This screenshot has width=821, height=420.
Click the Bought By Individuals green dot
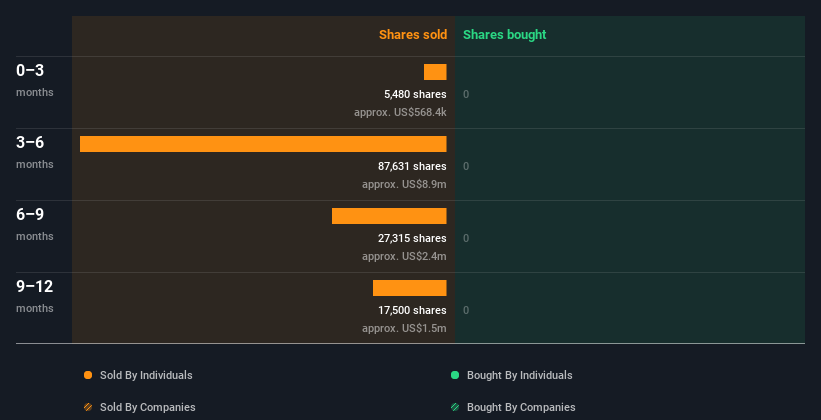tap(455, 375)
